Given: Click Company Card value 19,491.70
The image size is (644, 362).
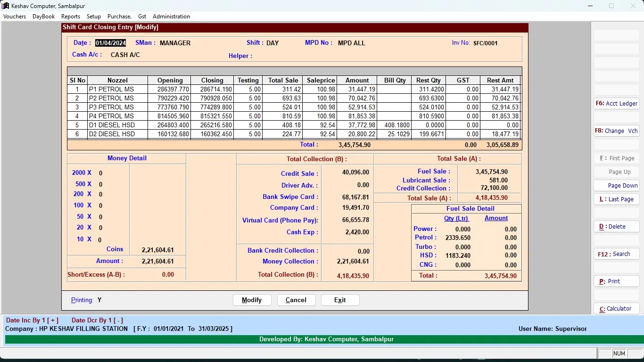Looking at the screenshot, I should click(x=355, y=207).
